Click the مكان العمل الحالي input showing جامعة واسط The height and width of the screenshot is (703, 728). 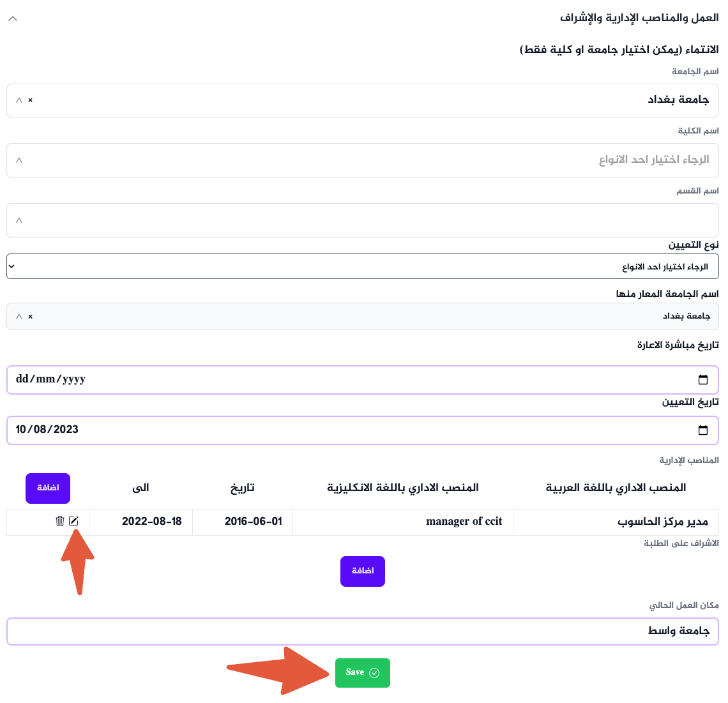click(363, 631)
